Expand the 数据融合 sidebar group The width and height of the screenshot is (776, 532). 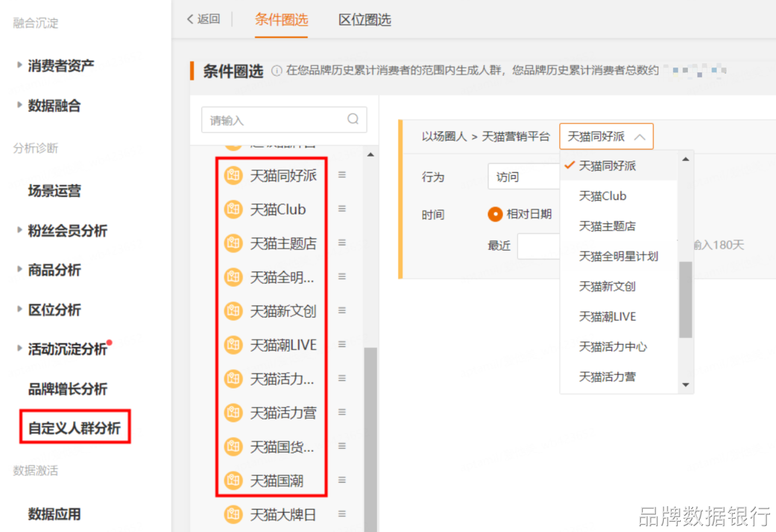pyautogui.click(x=20, y=105)
